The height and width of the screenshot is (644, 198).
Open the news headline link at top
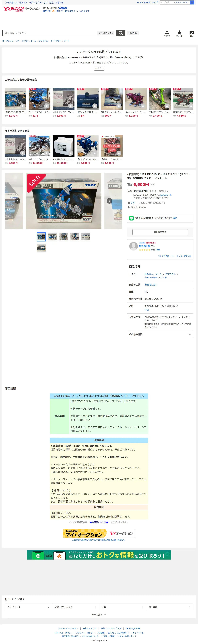pos(34,2)
